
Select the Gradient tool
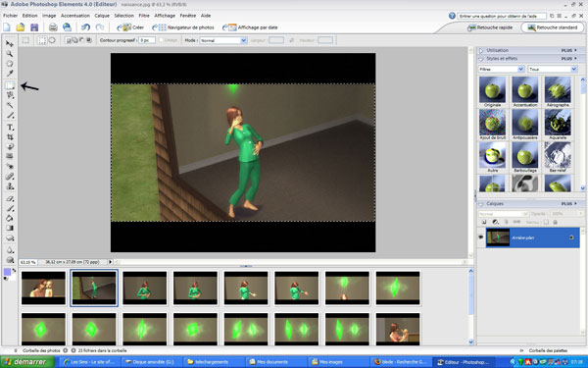coord(10,228)
